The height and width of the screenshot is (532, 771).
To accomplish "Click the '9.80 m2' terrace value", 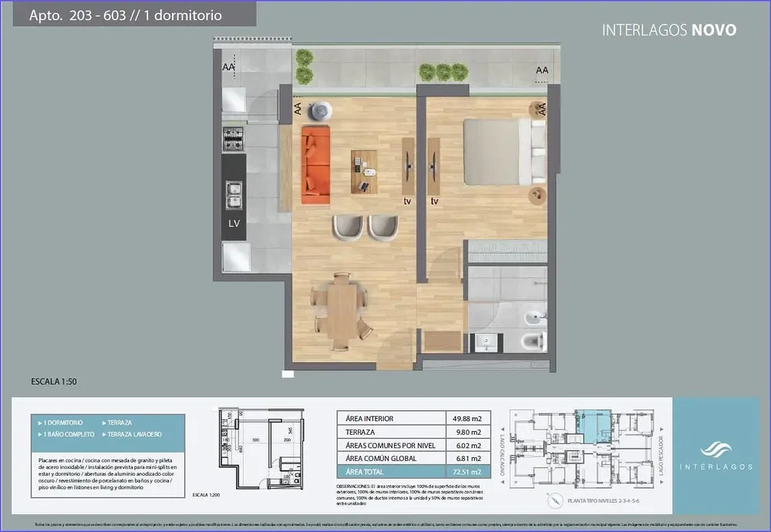I will coord(469,433).
